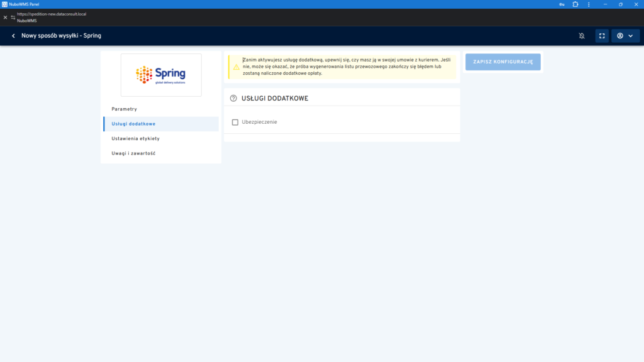Click the warning triangle in yellow notice
644x362 pixels.
pyautogui.click(x=236, y=67)
